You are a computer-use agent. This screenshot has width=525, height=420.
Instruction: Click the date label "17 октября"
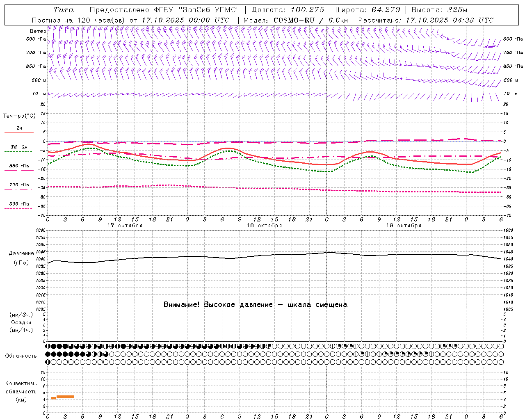(125, 226)
